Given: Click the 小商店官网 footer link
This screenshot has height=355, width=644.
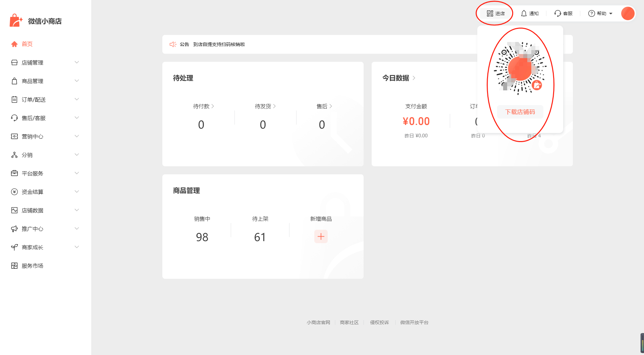Looking at the screenshot, I should [318, 322].
